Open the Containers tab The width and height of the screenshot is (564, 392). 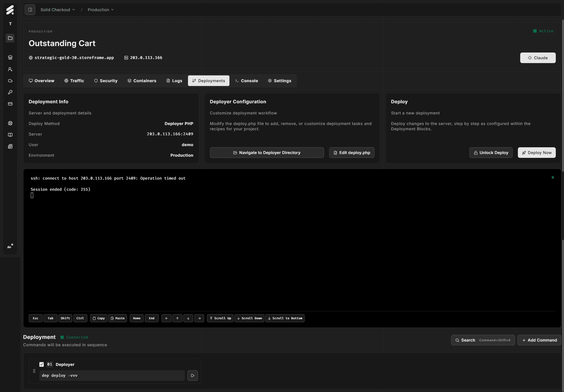coord(142,81)
